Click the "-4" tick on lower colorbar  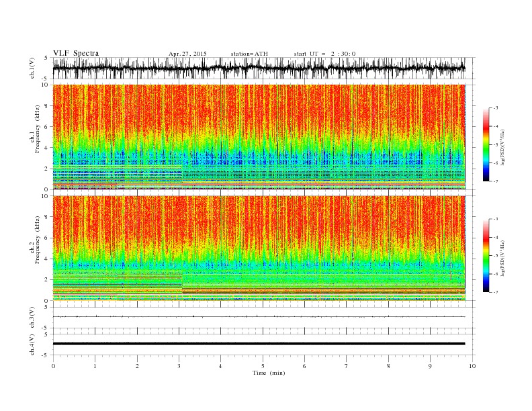(496, 237)
